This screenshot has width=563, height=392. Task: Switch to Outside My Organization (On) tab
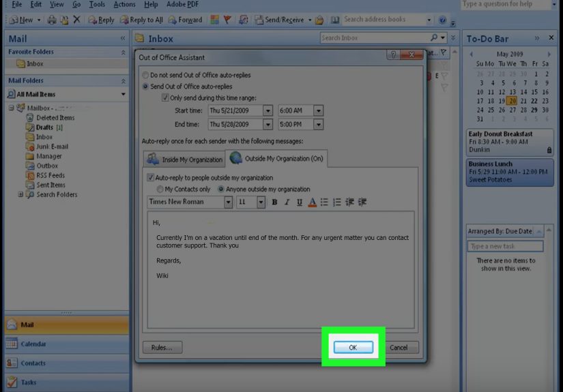tap(276, 158)
